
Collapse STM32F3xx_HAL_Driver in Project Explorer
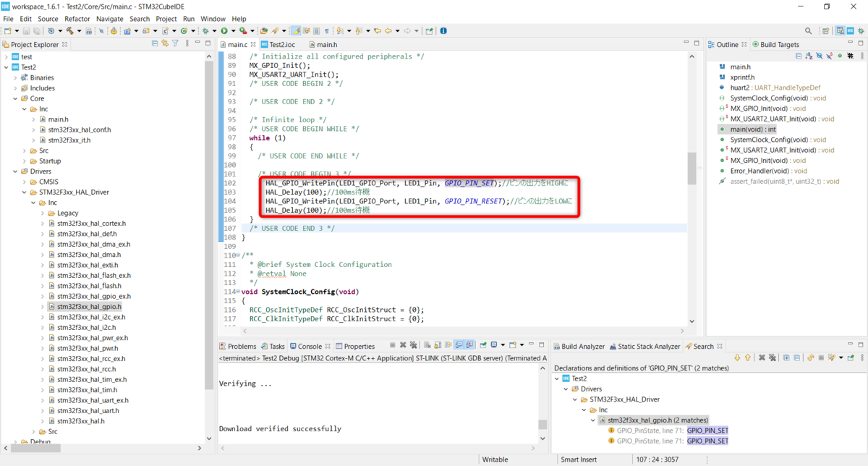click(x=25, y=192)
